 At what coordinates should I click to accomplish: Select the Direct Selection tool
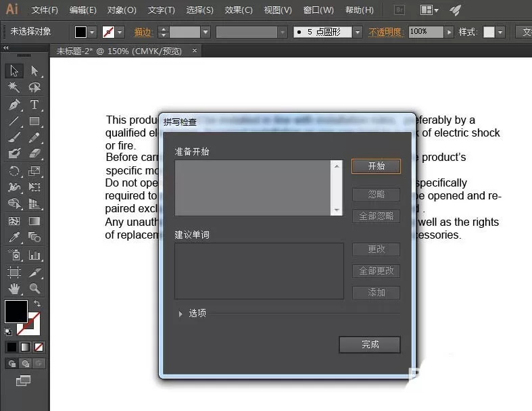[x=34, y=70]
